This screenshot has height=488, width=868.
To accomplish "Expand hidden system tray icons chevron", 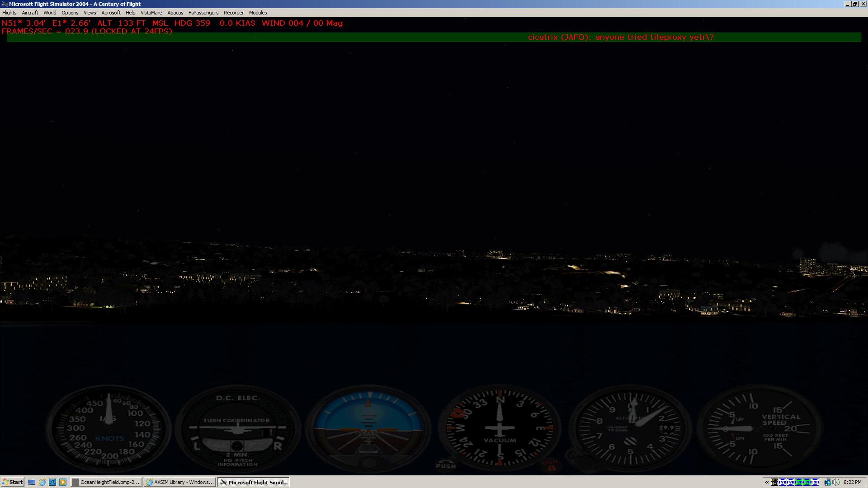I will [767, 482].
